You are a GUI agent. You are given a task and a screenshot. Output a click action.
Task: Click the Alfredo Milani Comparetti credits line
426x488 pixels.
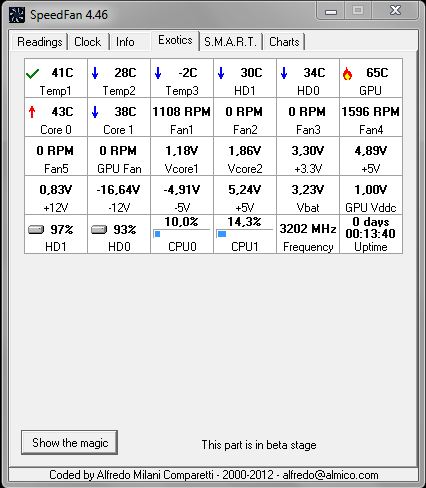tap(214, 475)
